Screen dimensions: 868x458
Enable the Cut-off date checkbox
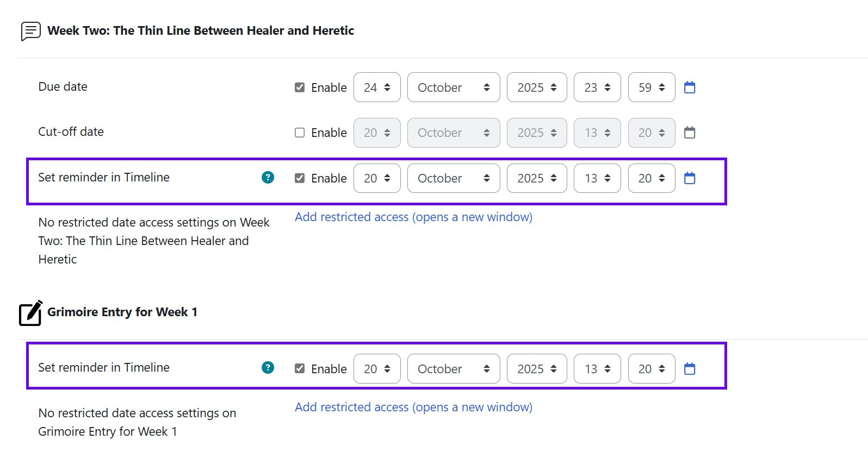click(x=300, y=133)
